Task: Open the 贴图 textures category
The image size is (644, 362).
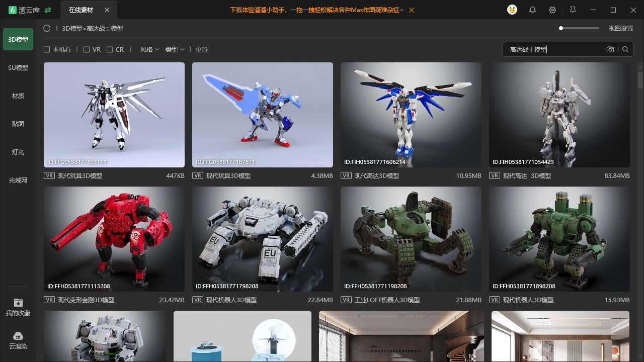Action: tap(18, 124)
